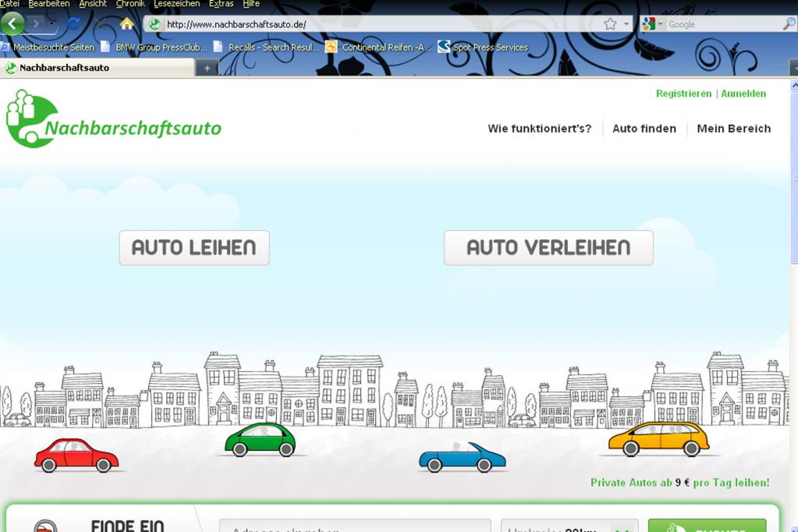This screenshot has width=798, height=532.
Task: Open address bar history dropdown arrow
Action: click(626, 24)
